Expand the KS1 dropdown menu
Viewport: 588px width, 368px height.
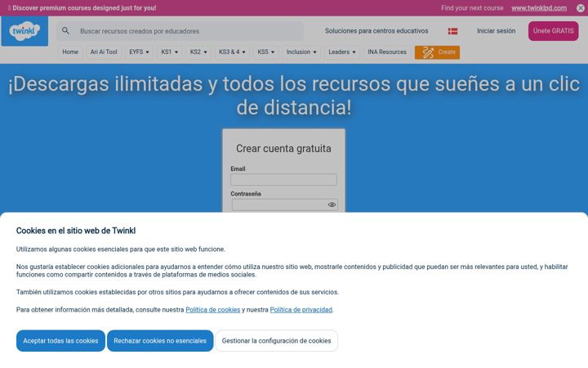[169, 52]
